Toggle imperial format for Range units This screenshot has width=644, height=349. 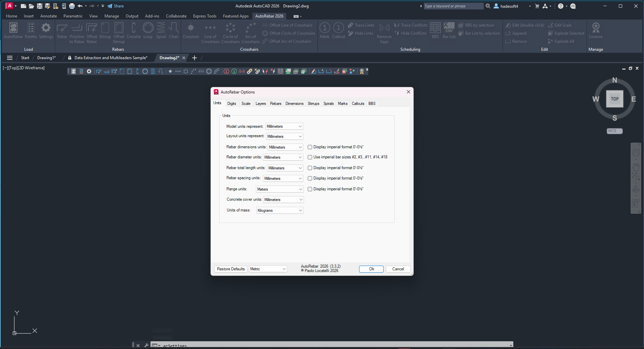310,189
